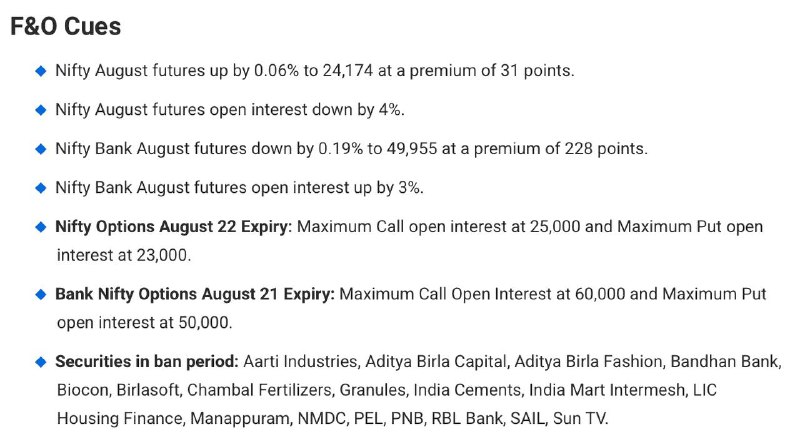The height and width of the screenshot is (442, 800).
Task: Click the bold Bank Nifty Options August 21 Expiry label
Action: click(x=195, y=294)
